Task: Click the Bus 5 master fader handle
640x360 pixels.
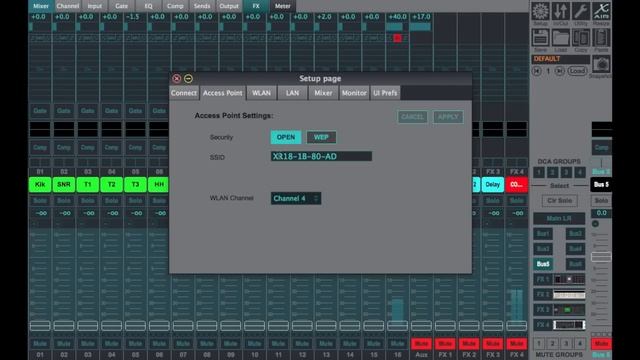Action: 601,257
